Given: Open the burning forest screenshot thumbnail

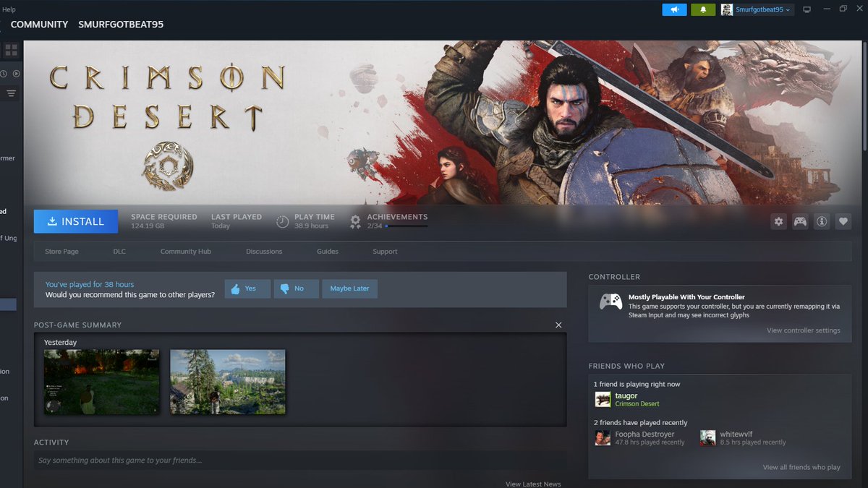Looking at the screenshot, I should click(101, 382).
